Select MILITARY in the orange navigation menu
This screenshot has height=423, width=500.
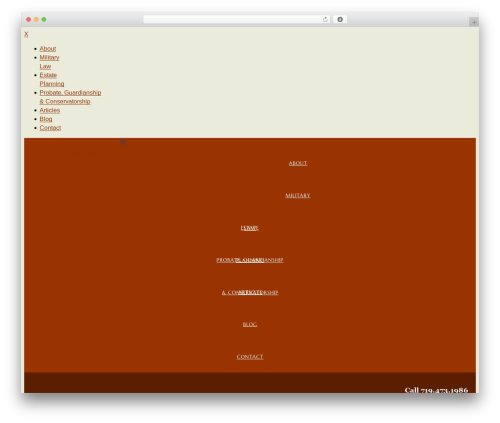(298, 196)
